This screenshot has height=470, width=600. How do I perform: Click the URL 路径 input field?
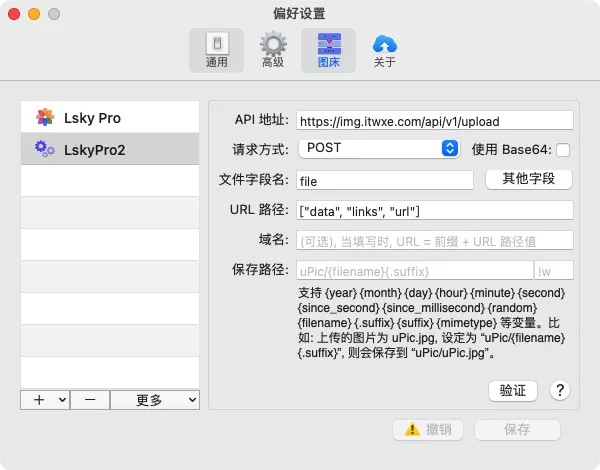[435, 210]
